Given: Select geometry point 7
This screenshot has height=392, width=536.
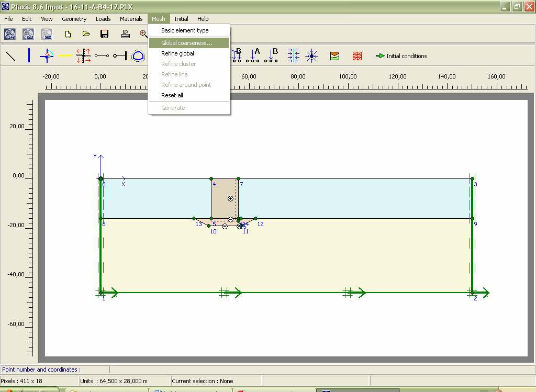Looking at the screenshot, I should (238, 179).
